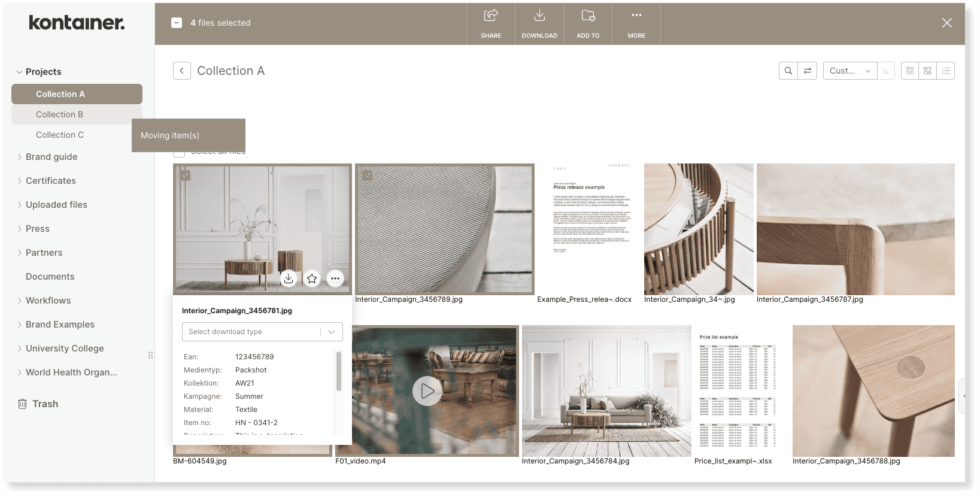Open three-dot menu on first image

(x=335, y=278)
